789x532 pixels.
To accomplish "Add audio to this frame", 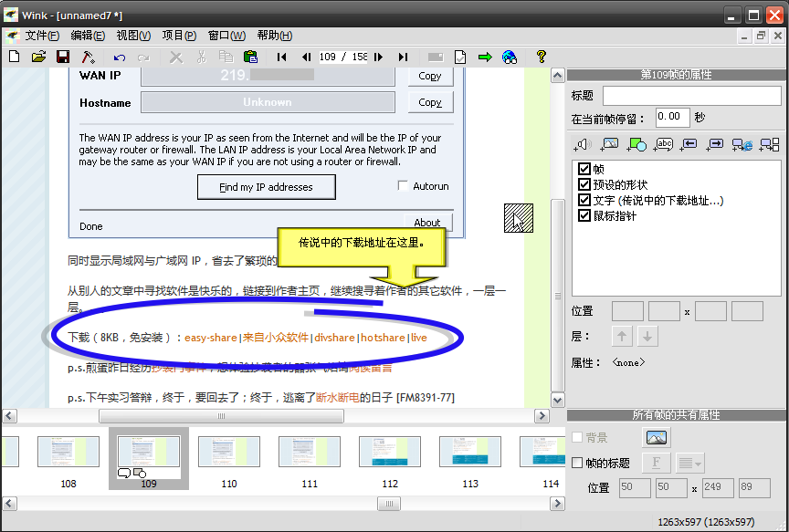I will (x=583, y=145).
